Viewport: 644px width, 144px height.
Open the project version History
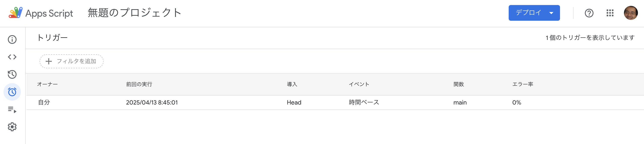click(12, 74)
